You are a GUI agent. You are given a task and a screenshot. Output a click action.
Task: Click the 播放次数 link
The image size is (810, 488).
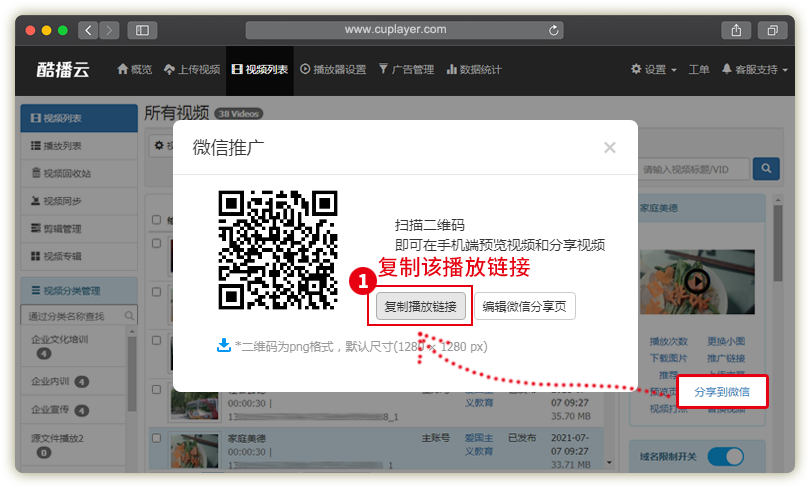pos(668,341)
